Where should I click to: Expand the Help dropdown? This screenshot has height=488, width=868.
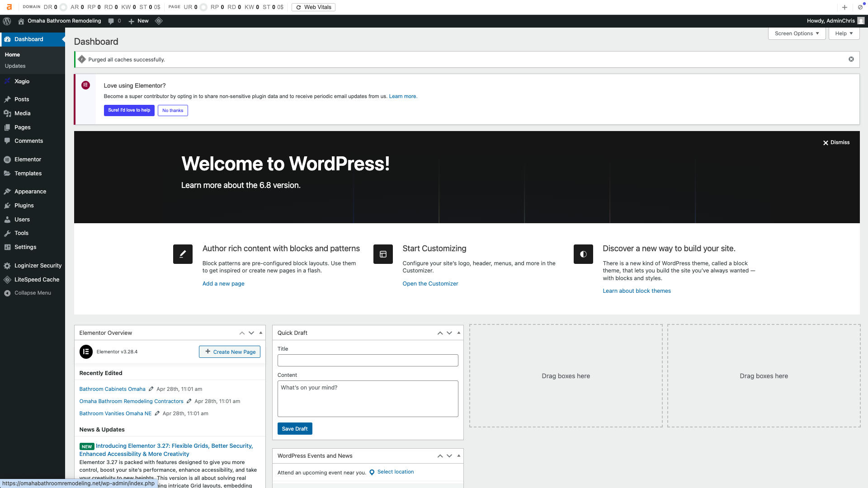(844, 33)
